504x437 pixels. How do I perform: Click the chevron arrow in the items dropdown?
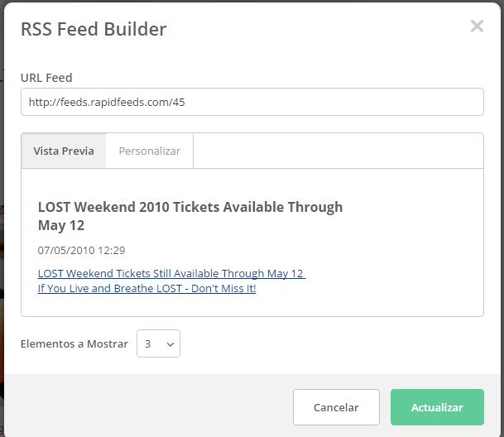pyautogui.click(x=170, y=344)
